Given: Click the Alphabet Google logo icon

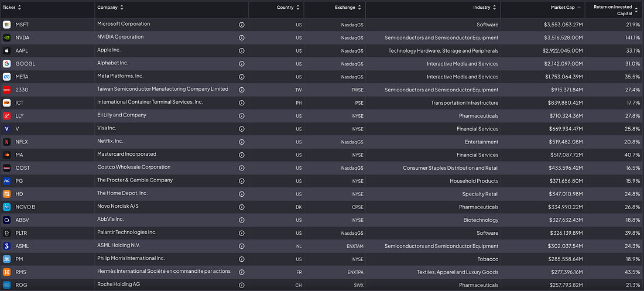Looking at the screenshot, I should [x=6, y=64].
